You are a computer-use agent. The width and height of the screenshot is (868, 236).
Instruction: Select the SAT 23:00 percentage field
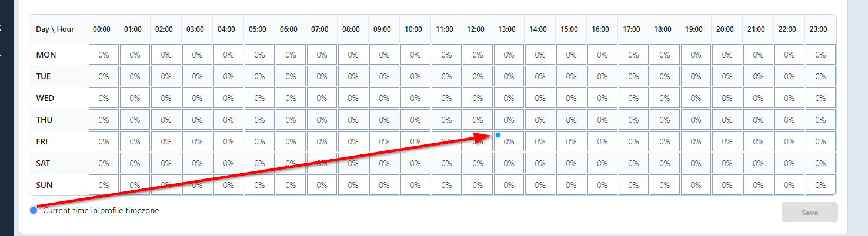click(x=820, y=163)
